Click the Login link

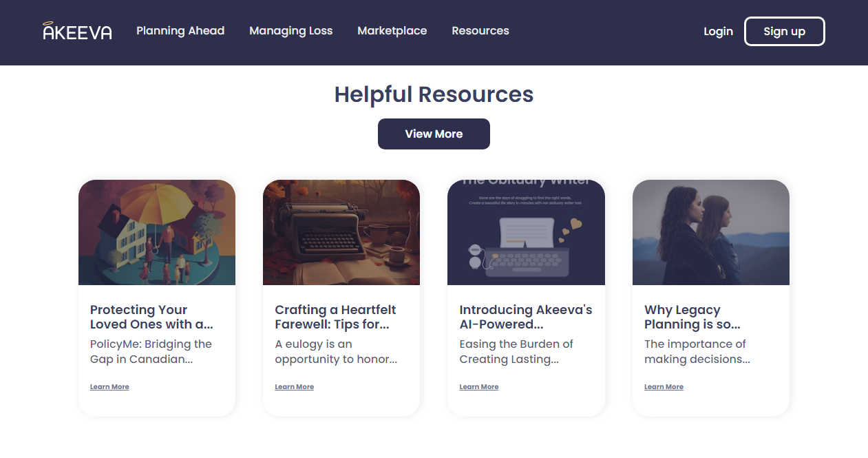(718, 32)
